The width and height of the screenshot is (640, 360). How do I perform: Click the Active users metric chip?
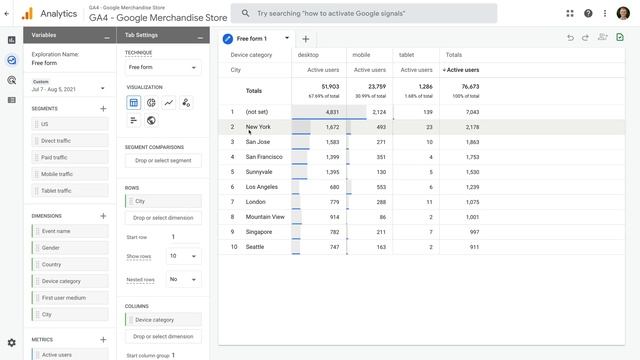(70, 354)
